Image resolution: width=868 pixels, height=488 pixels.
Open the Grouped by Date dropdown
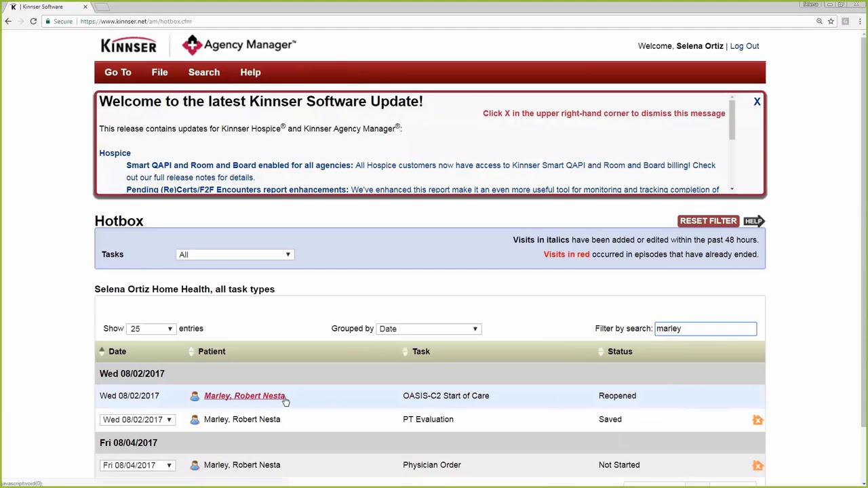pos(428,329)
